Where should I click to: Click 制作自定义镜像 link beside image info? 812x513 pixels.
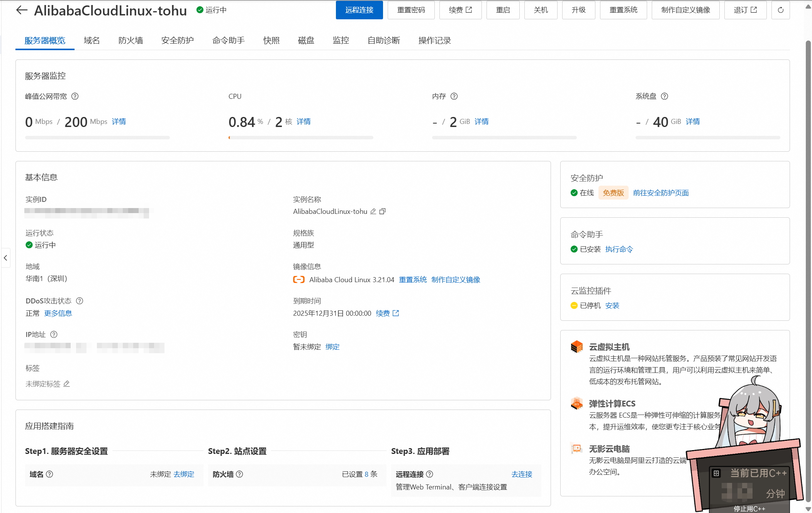[x=456, y=279]
